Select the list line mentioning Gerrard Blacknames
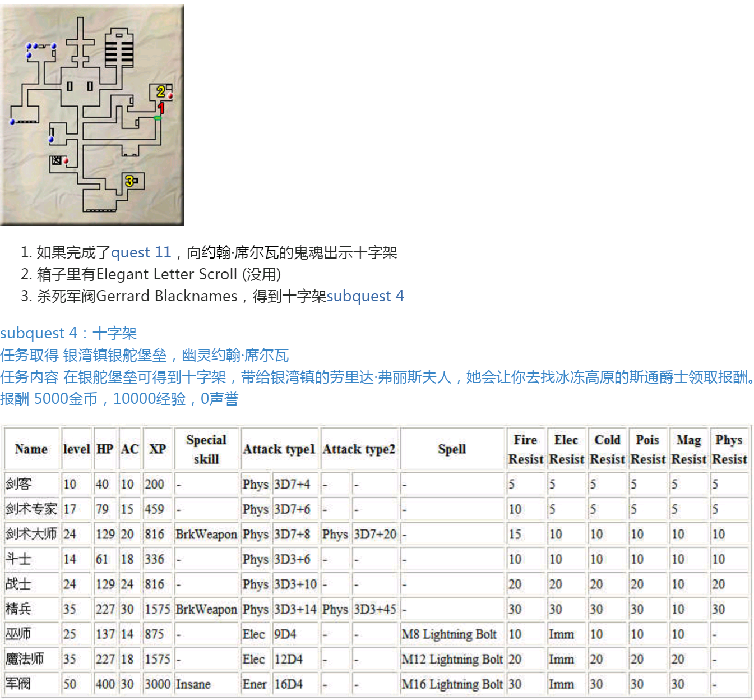The width and height of the screenshot is (754, 700). click(x=220, y=296)
